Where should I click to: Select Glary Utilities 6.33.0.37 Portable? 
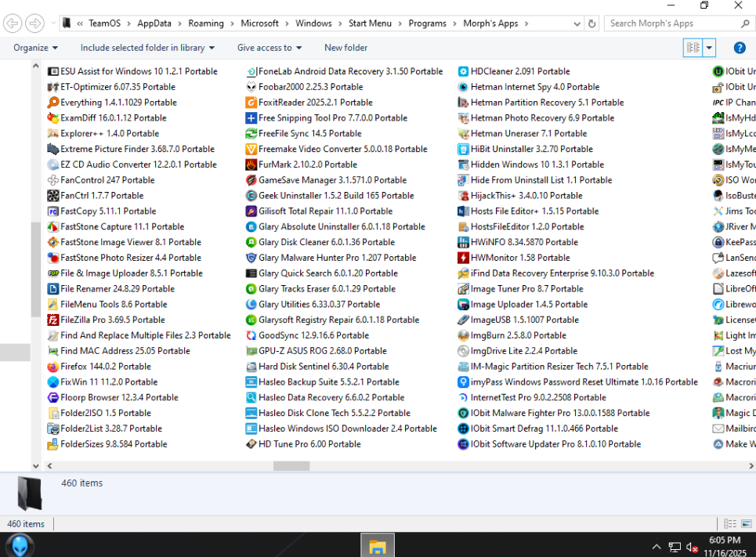coord(313,304)
